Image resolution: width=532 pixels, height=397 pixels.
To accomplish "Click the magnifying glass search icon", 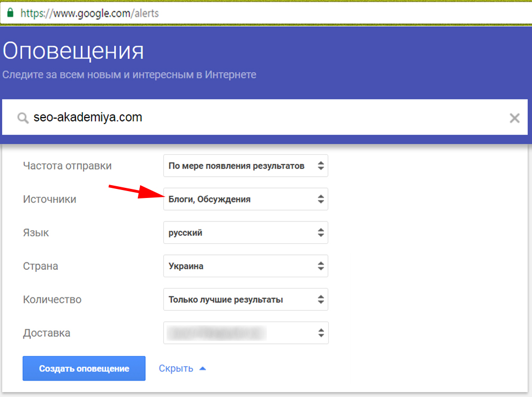I will pyautogui.click(x=22, y=118).
